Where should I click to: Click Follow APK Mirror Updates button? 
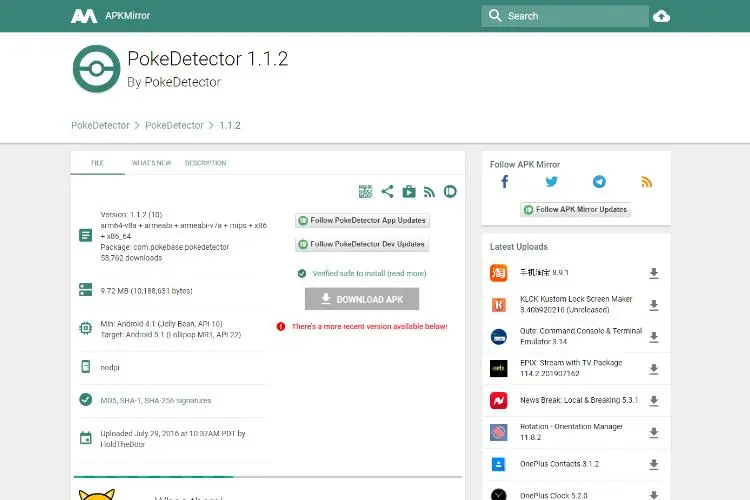point(575,210)
